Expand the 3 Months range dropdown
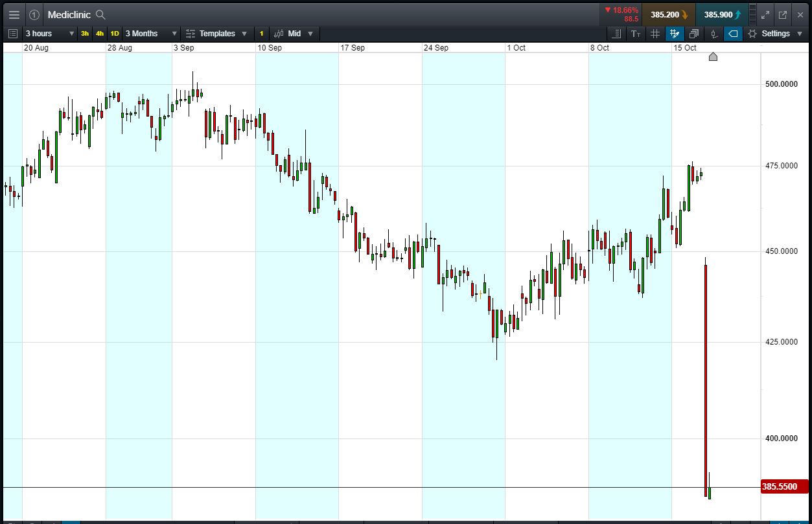 click(151, 33)
